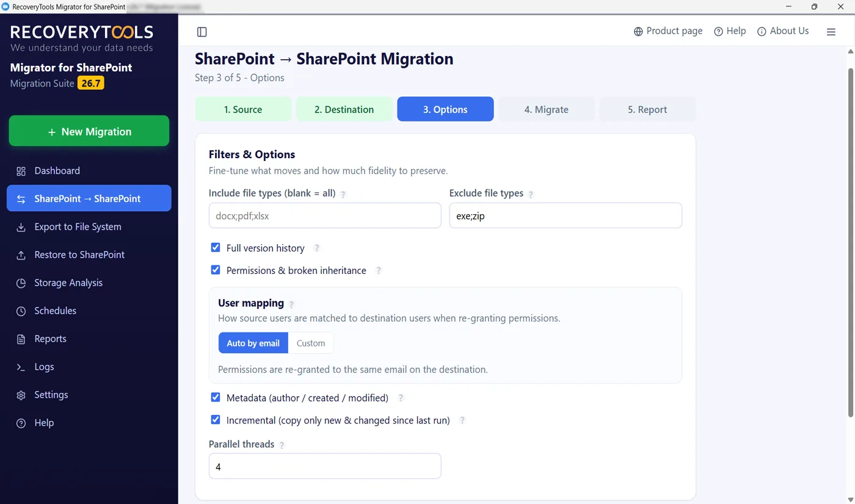Open Dashboard in the sidebar
Screen dimensions: 855x504
pyautogui.click(x=89, y=171)
